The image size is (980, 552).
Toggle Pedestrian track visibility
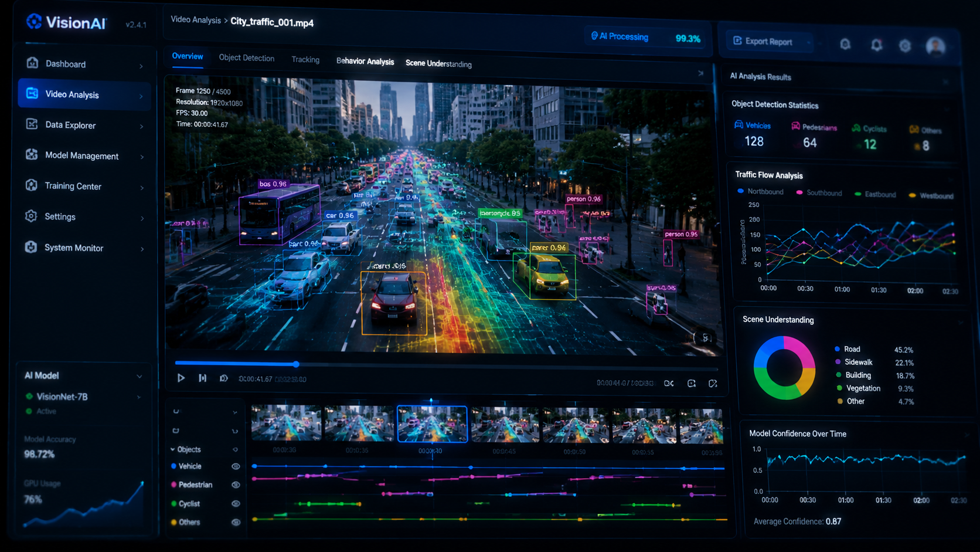pos(236,485)
